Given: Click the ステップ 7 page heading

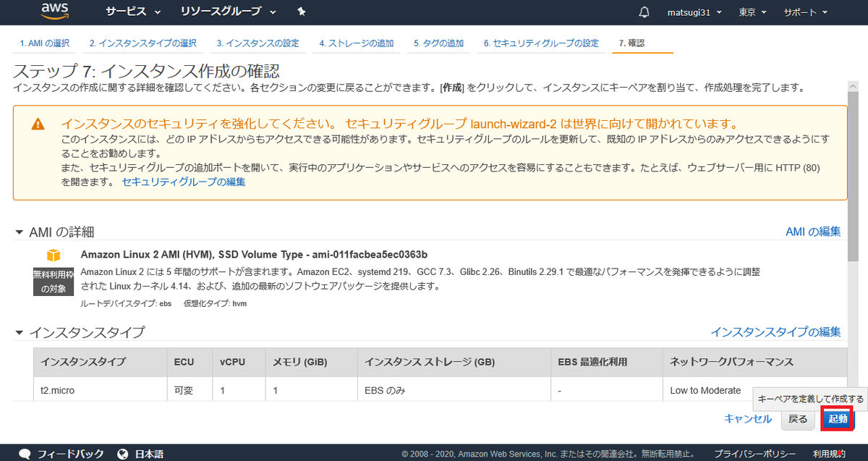Looking at the screenshot, I should [x=147, y=71].
